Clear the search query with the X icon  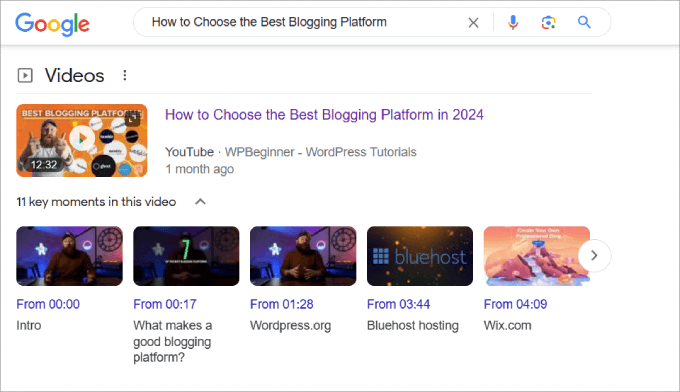473,23
